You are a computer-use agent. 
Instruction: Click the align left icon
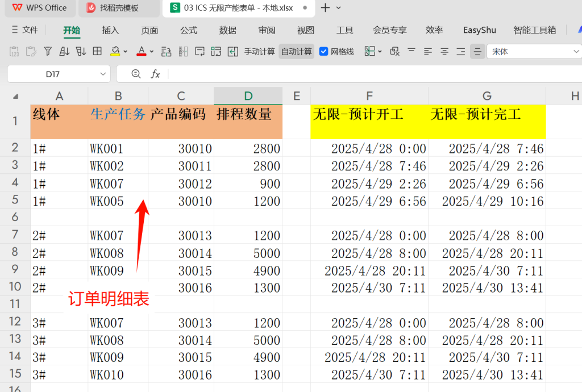(428, 52)
